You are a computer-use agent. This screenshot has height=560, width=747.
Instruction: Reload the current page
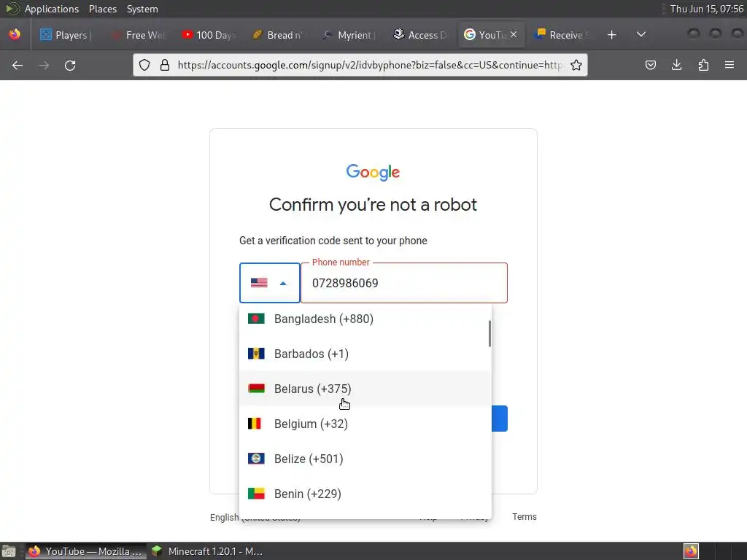(70, 65)
